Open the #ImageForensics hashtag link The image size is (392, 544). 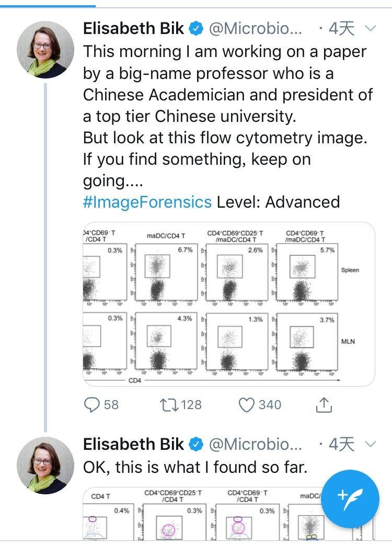pyautogui.click(x=147, y=202)
